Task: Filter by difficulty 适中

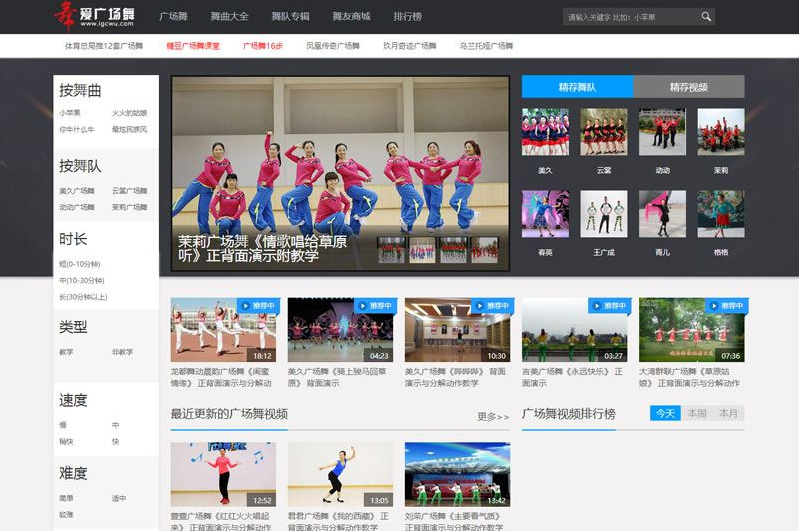Action: 119,498
